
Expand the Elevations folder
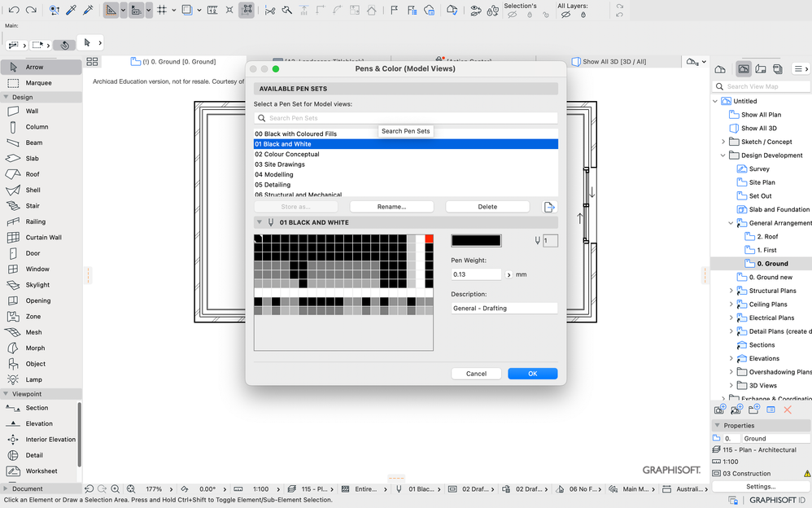click(731, 358)
